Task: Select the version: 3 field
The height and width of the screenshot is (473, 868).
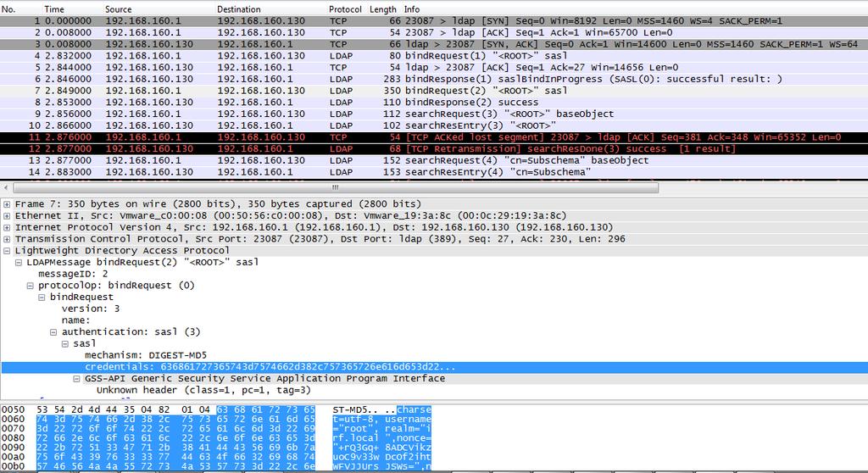Action: coord(91,309)
